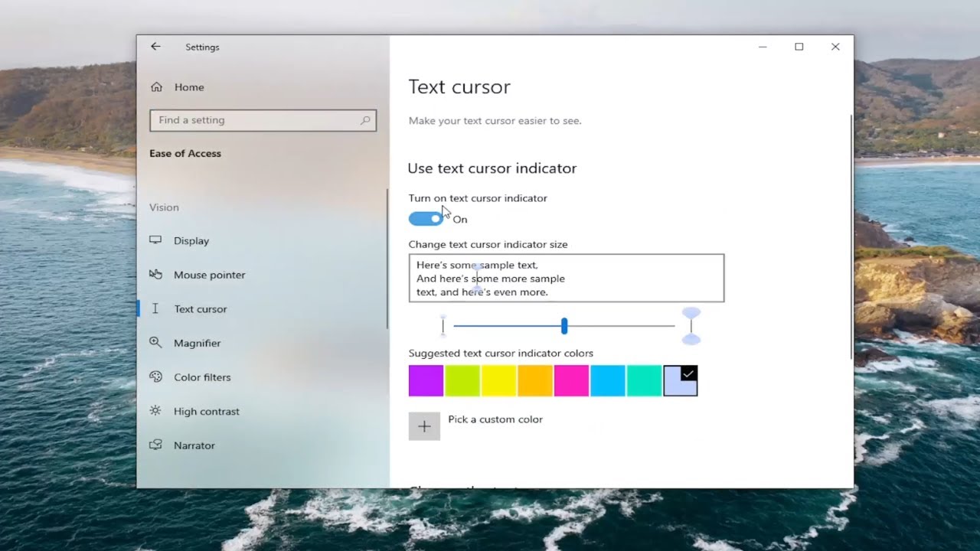Click the large cursor indicator icon right of slider
This screenshot has height=551, width=980.
691,326
